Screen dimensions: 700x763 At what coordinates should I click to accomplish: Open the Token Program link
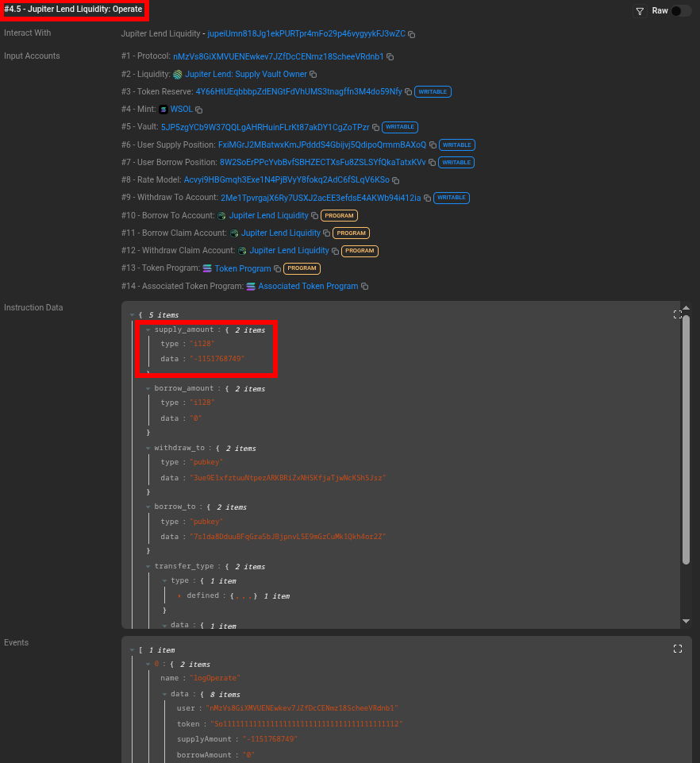pyautogui.click(x=243, y=268)
